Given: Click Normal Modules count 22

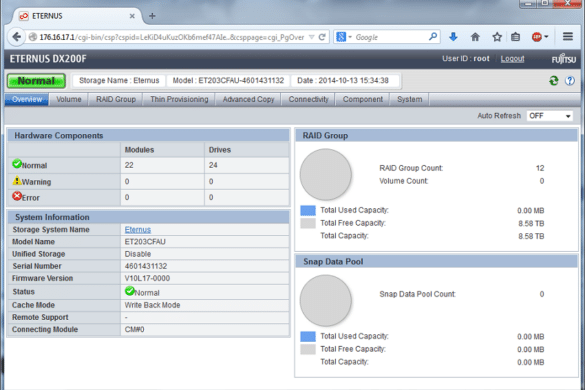Looking at the screenshot, I should pyautogui.click(x=129, y=165).
